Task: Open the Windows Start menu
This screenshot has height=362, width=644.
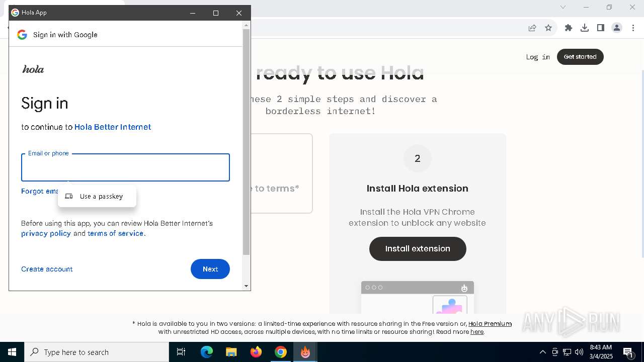Action: (12, 352)
